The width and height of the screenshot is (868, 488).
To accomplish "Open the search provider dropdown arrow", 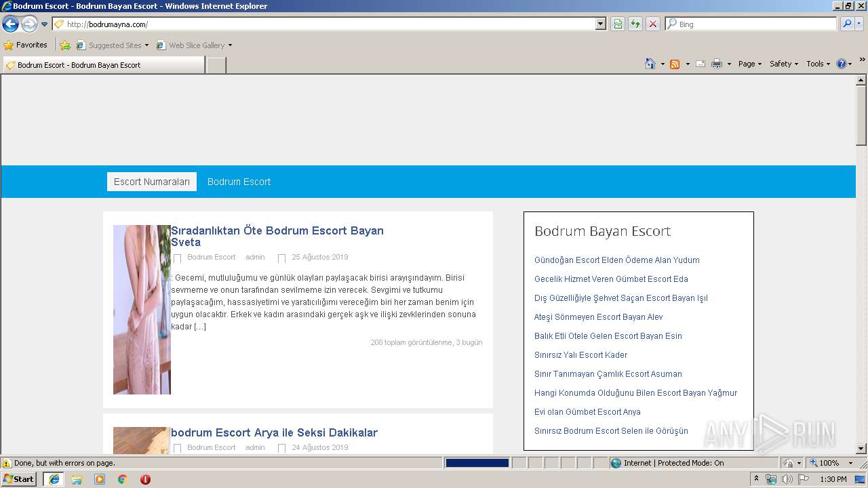I will click(860, 24).
